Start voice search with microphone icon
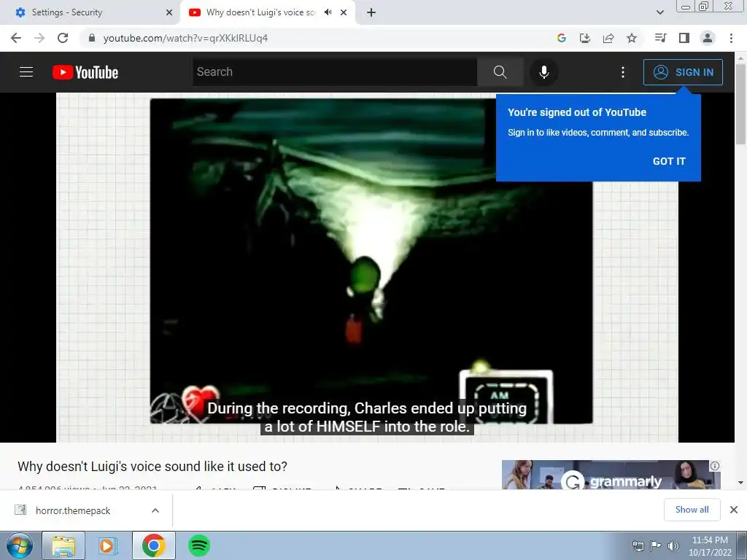Screen dimensions: 747x560 543,72
